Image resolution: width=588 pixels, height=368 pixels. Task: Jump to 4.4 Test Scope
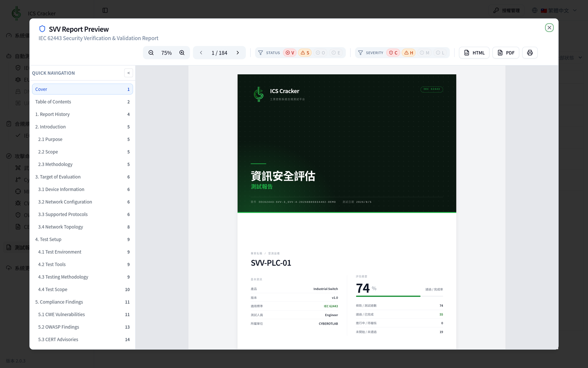82,289
